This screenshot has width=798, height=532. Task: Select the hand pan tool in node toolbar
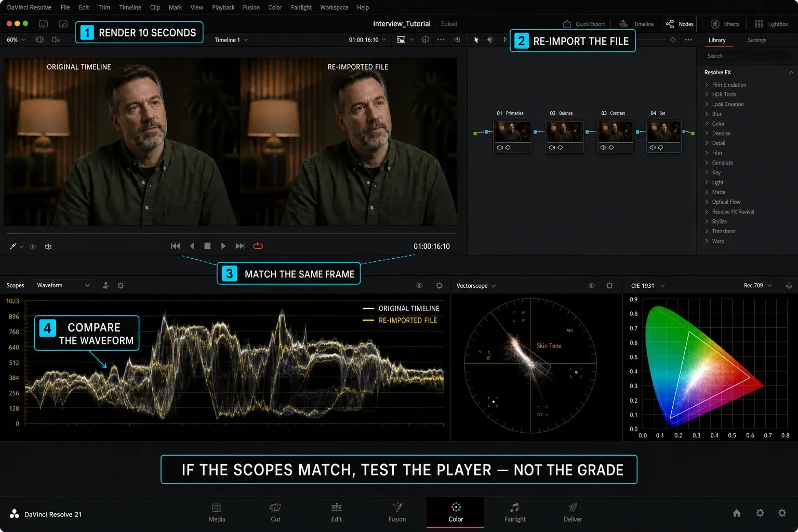point(490,39)
